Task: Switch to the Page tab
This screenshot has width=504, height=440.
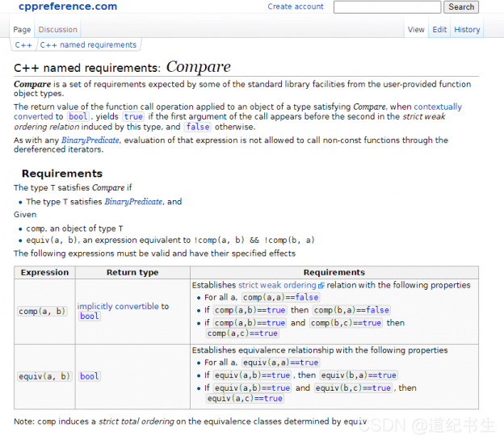Action: [22, 30]
